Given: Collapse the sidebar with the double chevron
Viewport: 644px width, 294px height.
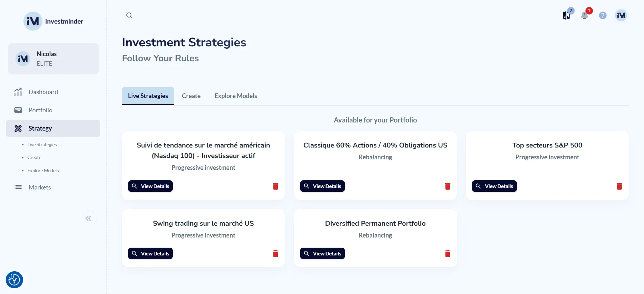Looking at the screenshot, I should click(x=88, y=218).
